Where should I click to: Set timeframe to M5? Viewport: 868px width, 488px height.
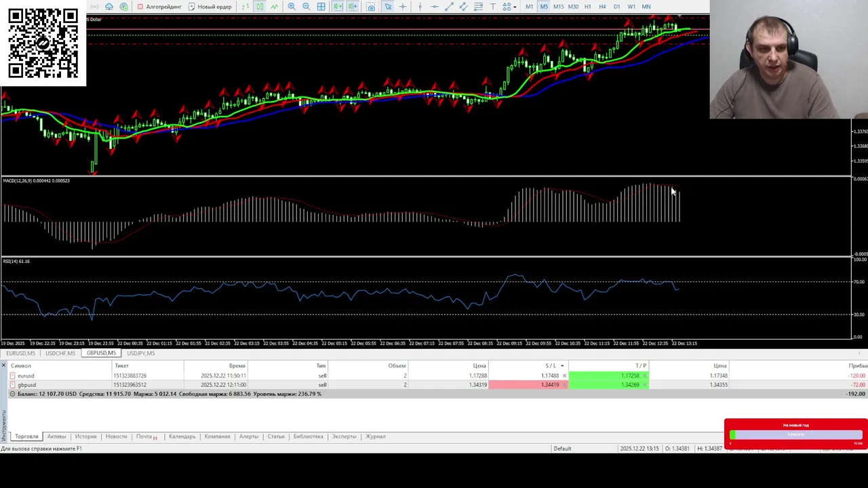(x=544, y=6)
